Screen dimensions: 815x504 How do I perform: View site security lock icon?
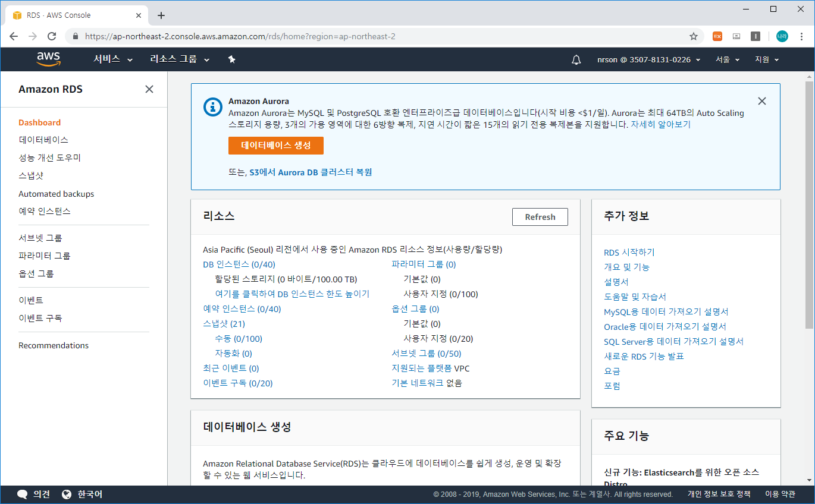(x=75, y=36)
